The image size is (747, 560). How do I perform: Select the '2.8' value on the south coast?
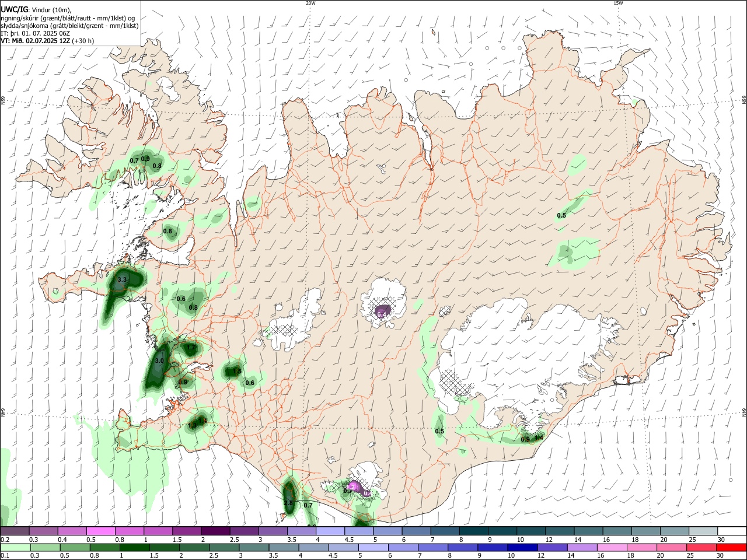coord(288,503)
